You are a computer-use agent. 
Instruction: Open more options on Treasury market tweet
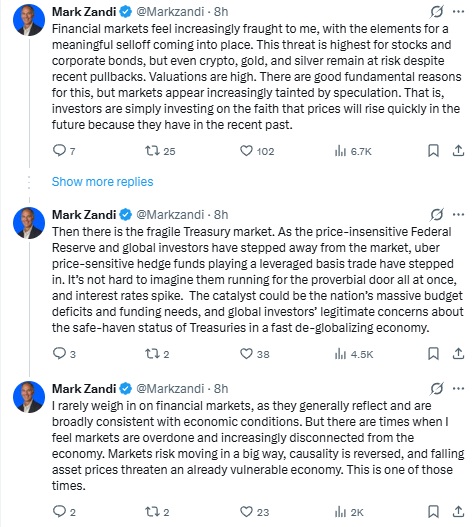tap(459, 214)
